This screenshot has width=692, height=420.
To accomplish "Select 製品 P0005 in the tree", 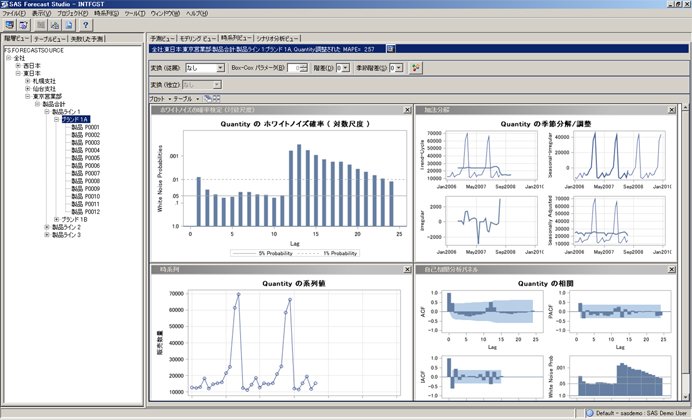I will pos(86,158).
